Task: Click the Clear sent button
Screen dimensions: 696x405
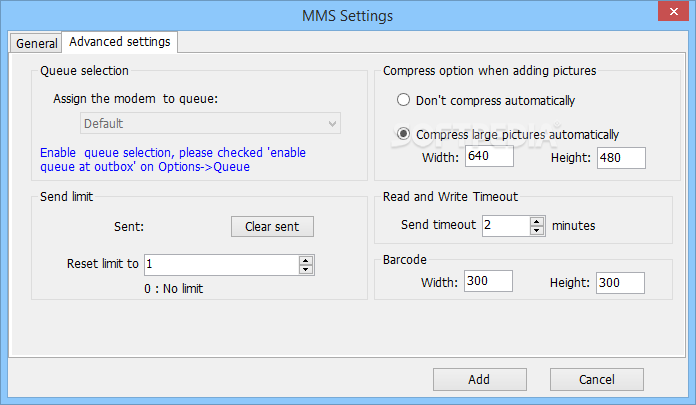Action: 272,226
